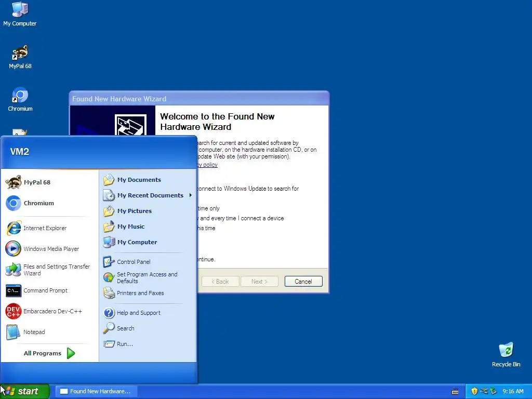
Task: Launch MyPal 68 from Start menu
Action: (x=49, y=182)
